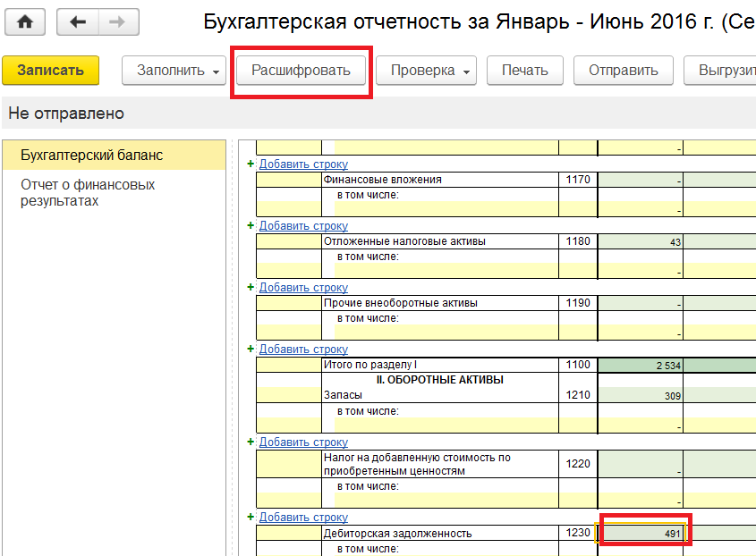
Task: Click Дебиторская задолженность row label
Action: click(398, 534)
